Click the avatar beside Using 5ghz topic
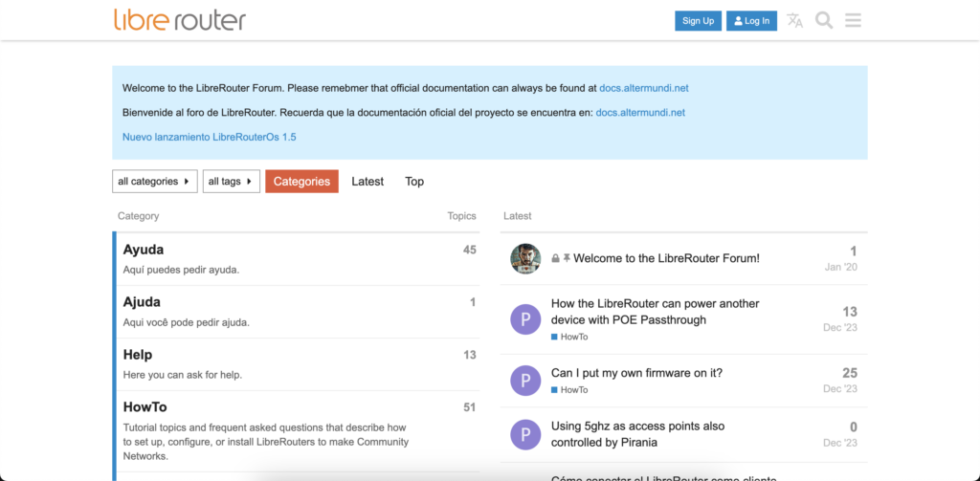 525,434
